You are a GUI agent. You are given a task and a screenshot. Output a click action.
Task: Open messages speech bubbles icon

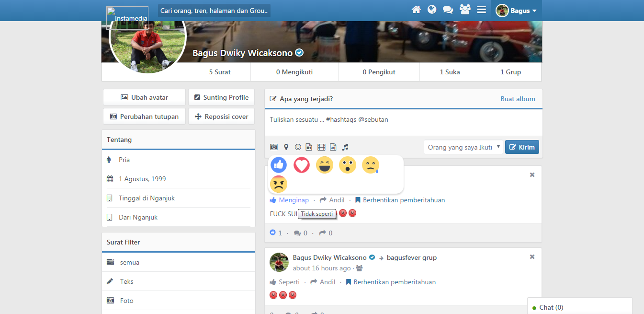click(x=448, y=10)
